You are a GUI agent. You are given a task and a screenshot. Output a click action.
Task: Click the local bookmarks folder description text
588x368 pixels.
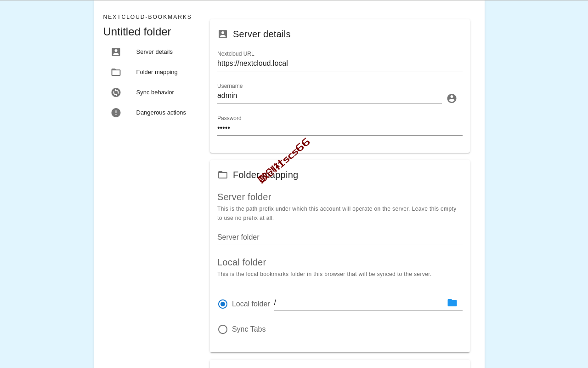324,274
